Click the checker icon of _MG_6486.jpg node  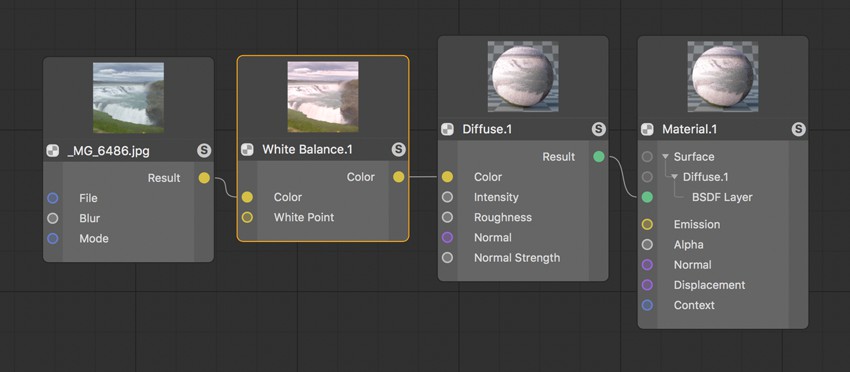click(x=53, y=151)
